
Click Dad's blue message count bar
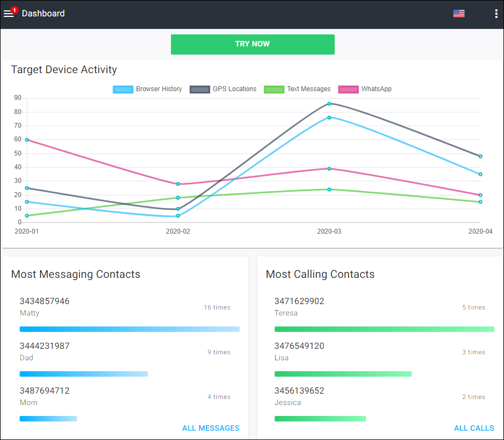84,374
